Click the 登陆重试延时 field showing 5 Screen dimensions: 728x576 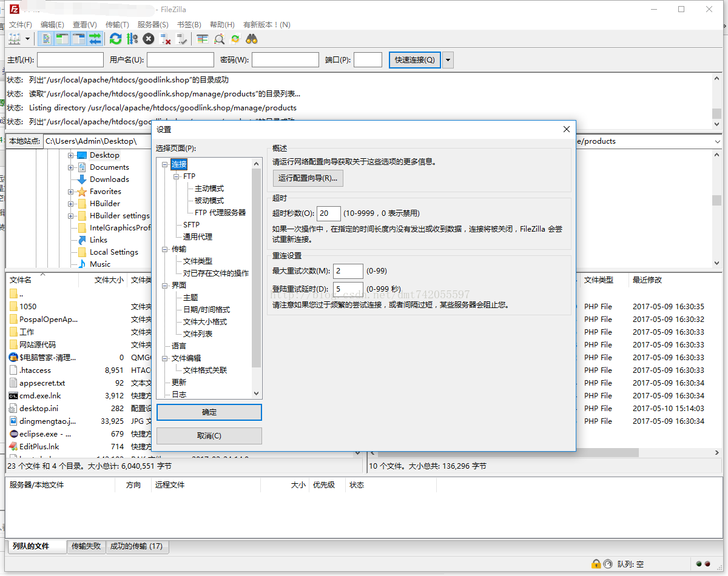click(348, 289)
